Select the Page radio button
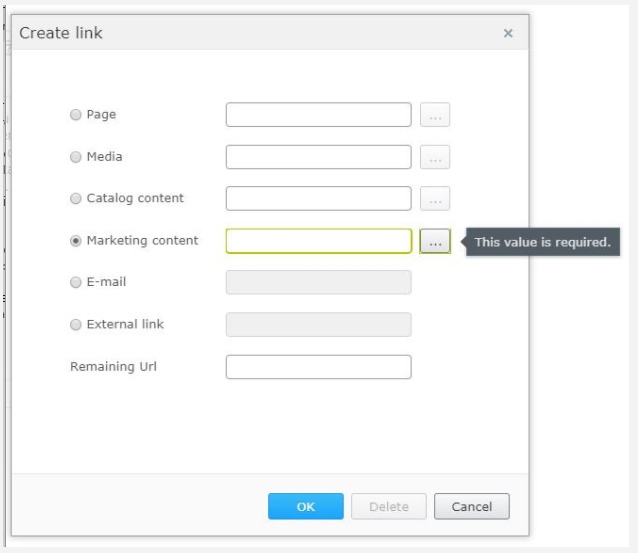 76,115
